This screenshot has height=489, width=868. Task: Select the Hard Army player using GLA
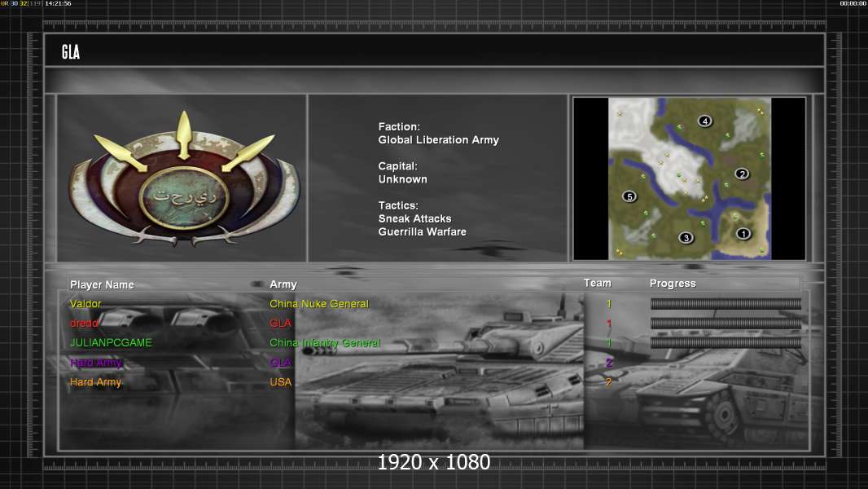point(96,363)
